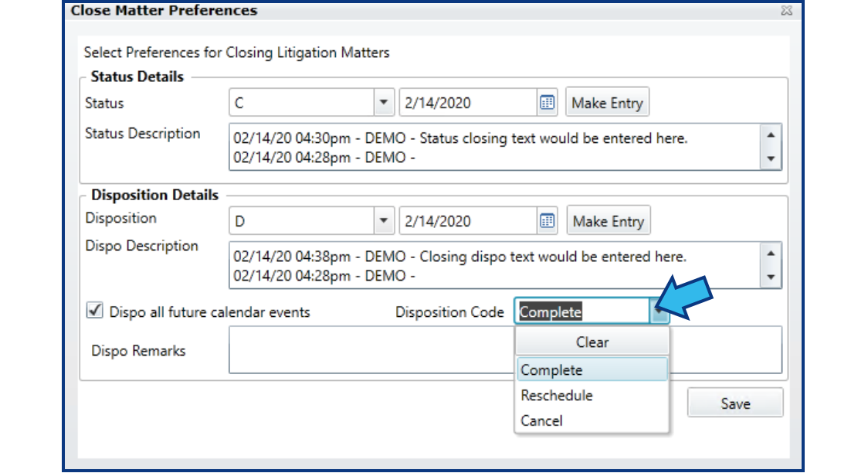Click the Save button
This screenshot has width=868, height=473.
pyautogui.click(x=734, y=403)
